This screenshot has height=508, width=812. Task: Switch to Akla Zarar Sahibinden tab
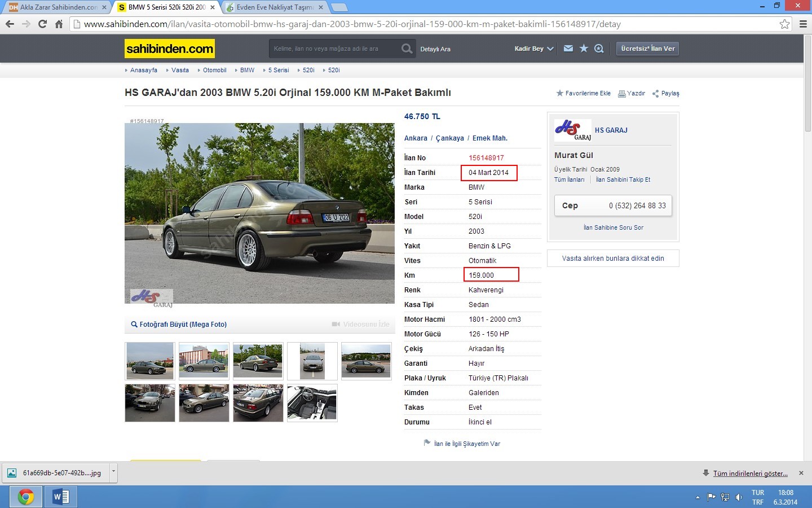[58, 7]
